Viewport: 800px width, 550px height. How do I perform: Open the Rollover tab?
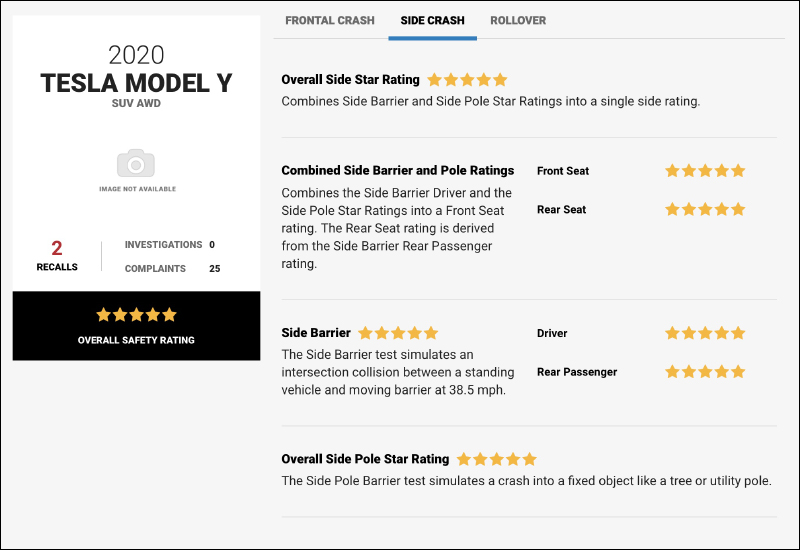tap(518, 20)
